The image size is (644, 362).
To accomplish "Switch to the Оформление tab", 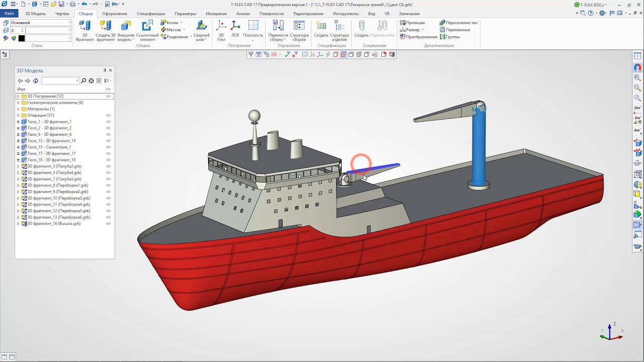I will (x=114, y=14).
